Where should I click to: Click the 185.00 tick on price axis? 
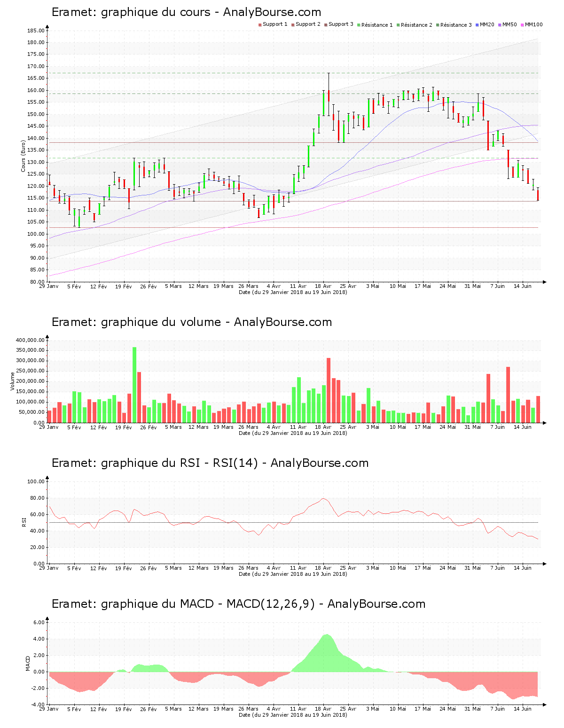pos(36,31)
